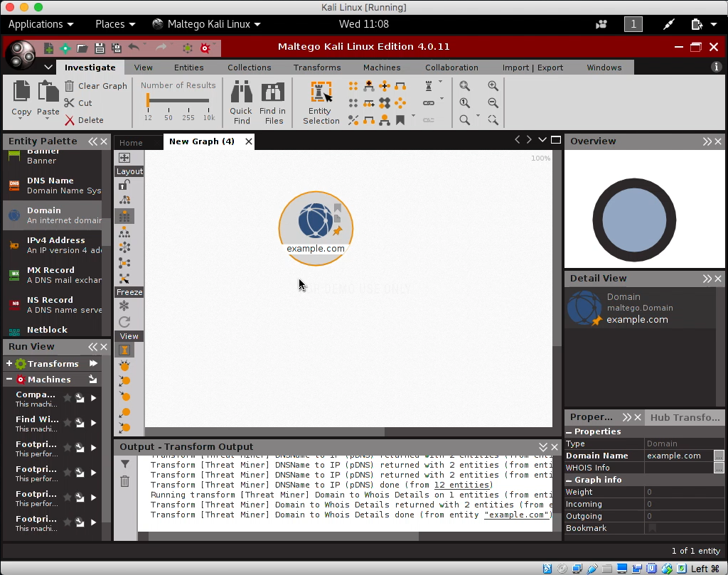Toggle Freeze snowflake button
728x575 pixels.
click(124, 306)
